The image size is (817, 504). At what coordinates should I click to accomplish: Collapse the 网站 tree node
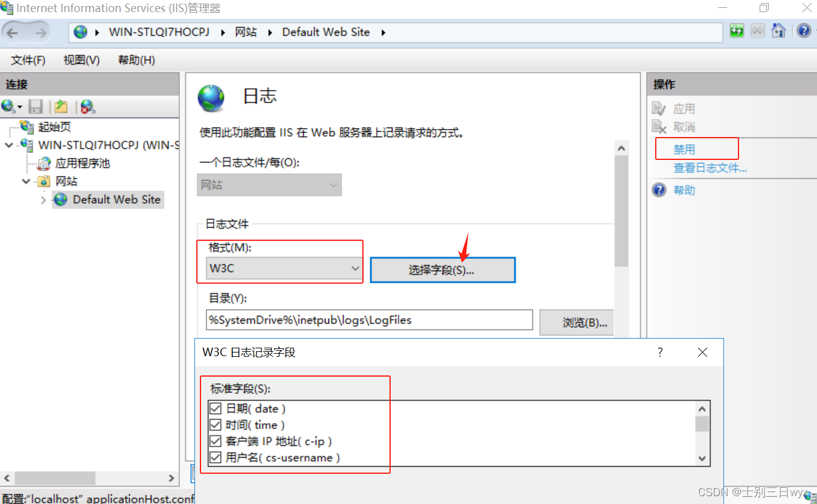tap(27, 181)
